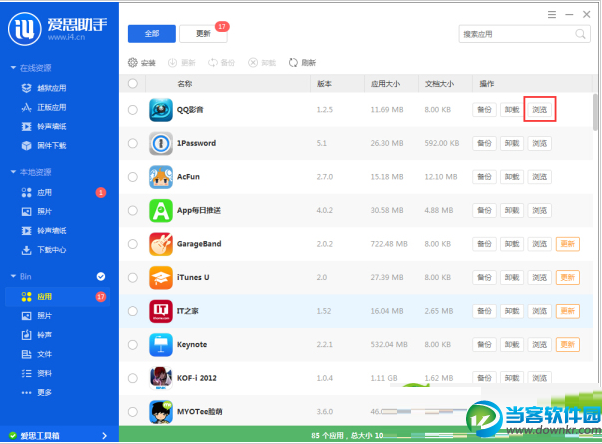Collapse the Bin device group

click(13, 276)
